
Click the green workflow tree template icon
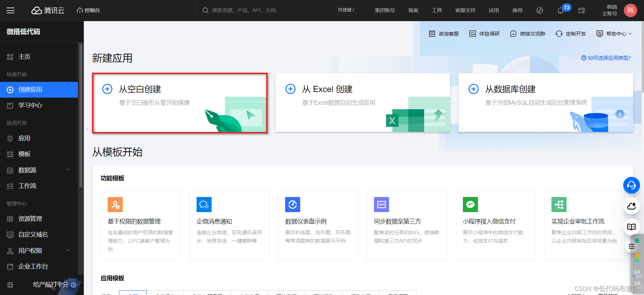pos(559,204)
